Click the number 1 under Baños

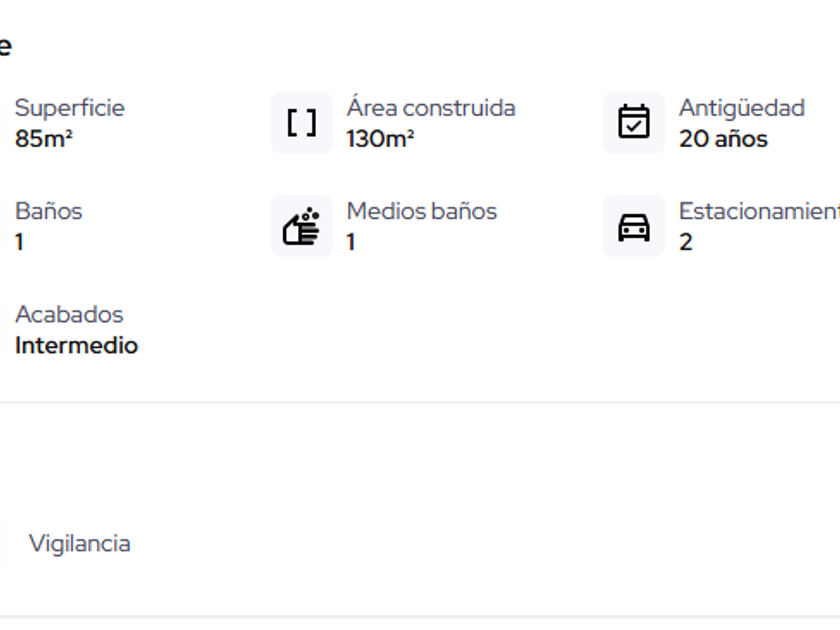point(19,242)
